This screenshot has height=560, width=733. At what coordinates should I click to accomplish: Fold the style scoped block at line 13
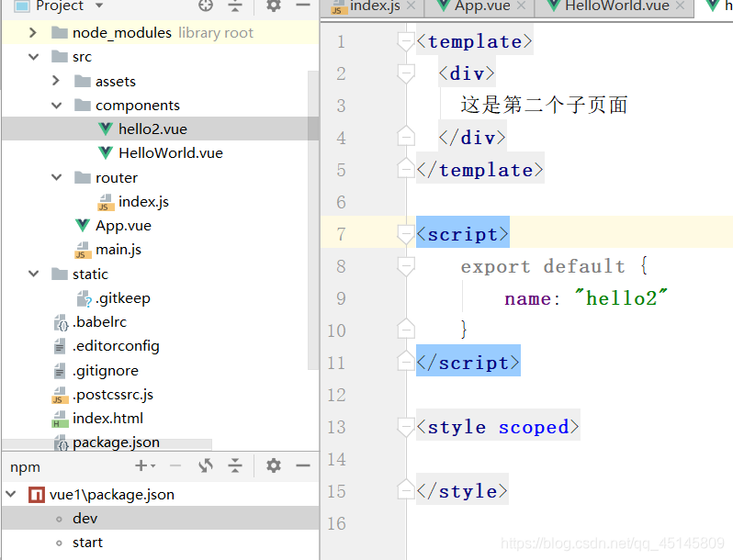(x=406, y=426)
